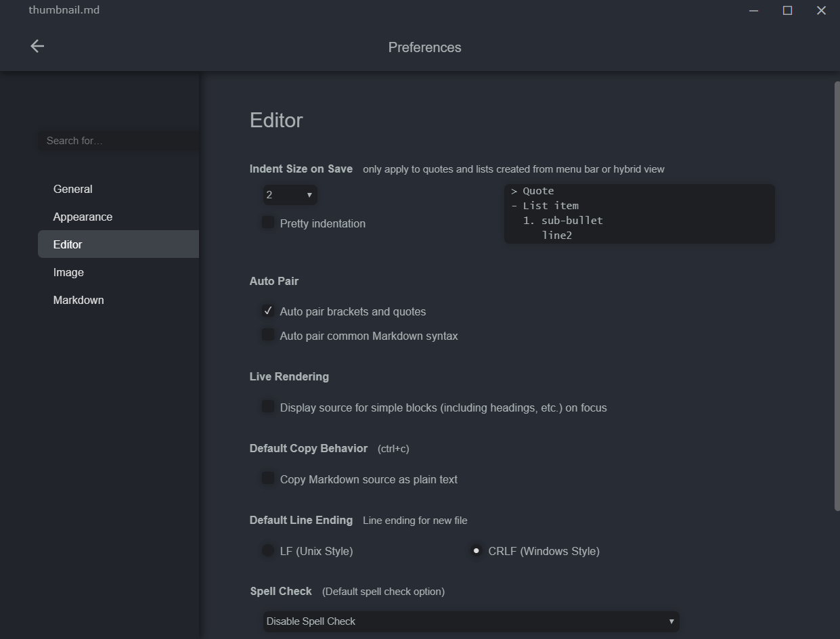This screenshot has width=840, height=639.
Task: Select the Editor sidebar item
Action: [x=118, y=244]
